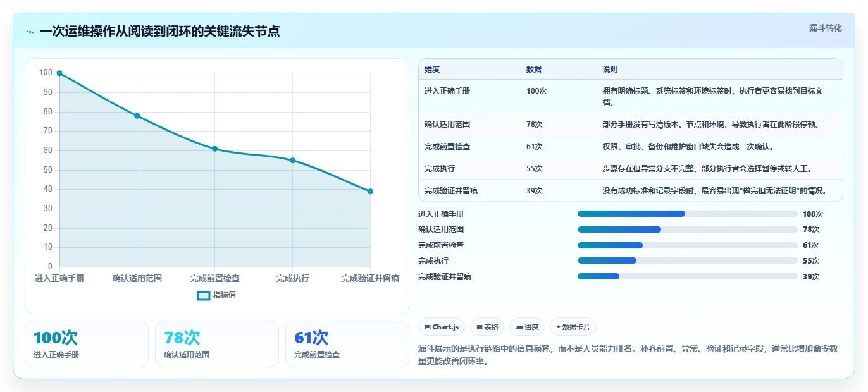868x392 pixels.
Task: Click the 100次 value beside the top progress bar
Action: (813, 214)
